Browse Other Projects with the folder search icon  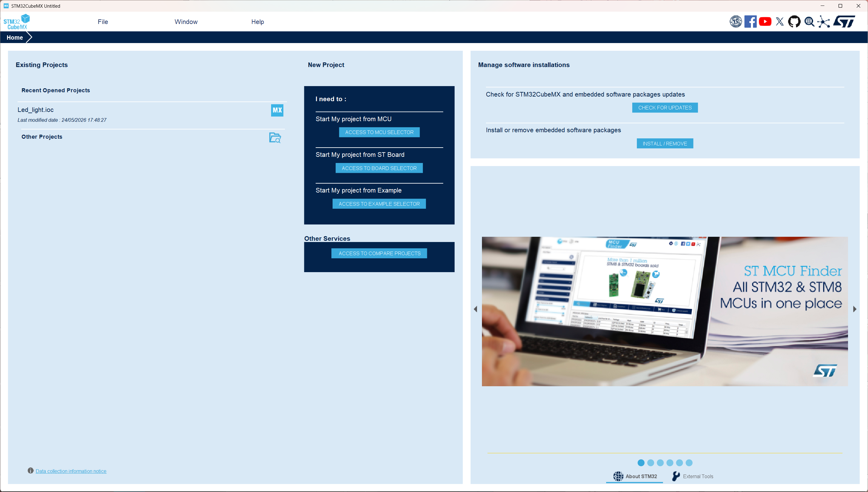coord(275,137)
